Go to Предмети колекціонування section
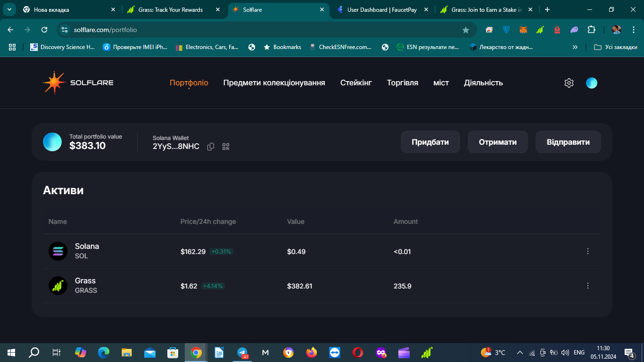Screen dimensions: 644x362 [x=274, y=83]
